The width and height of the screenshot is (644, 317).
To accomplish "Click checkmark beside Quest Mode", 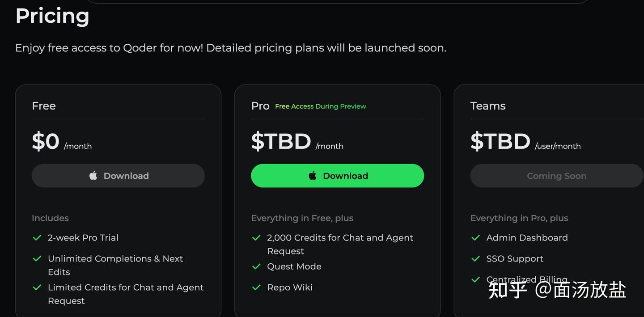I will point(256,266).
